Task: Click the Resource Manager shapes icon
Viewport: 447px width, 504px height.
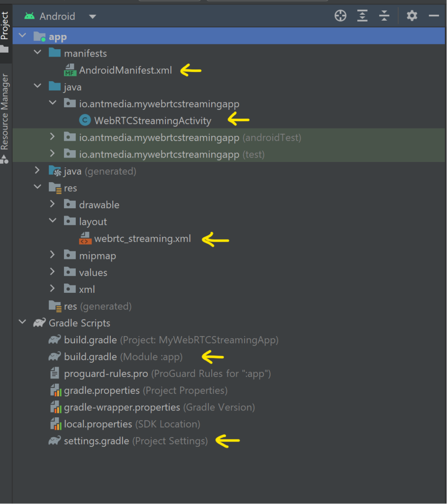Action: point(4,159)
